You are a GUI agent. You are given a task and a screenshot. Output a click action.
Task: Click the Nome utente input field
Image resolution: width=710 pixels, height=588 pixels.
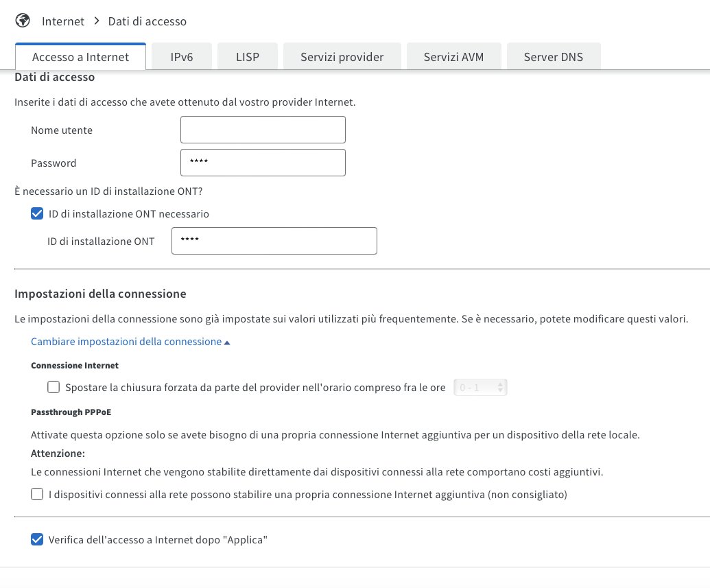[263, 130]
